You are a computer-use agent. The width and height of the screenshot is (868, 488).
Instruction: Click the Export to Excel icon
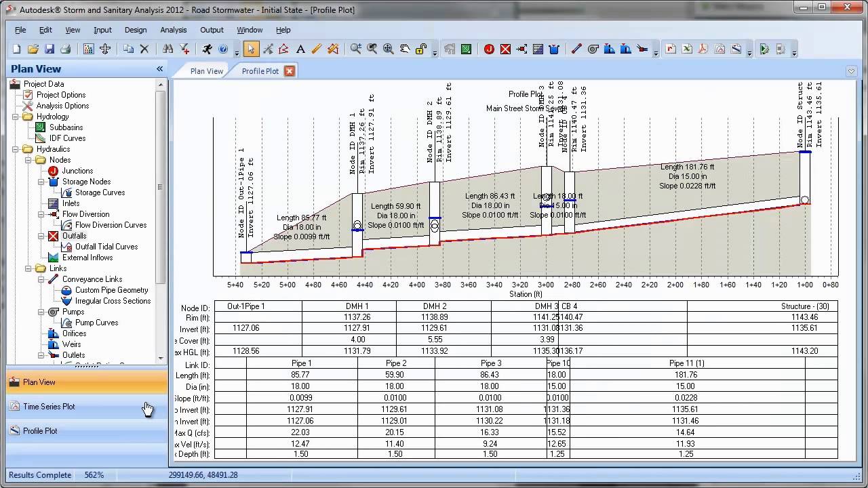(687, 49)
